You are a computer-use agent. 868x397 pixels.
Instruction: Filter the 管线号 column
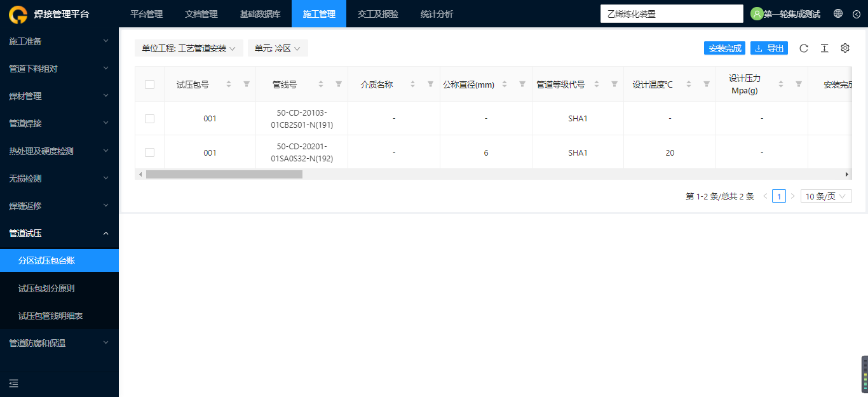(339, 84)
